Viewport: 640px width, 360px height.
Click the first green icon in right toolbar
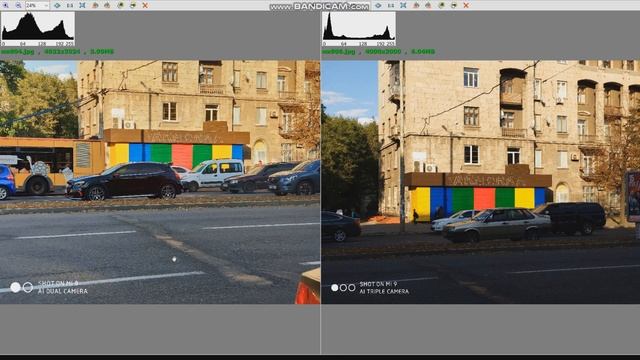[441, 5]
